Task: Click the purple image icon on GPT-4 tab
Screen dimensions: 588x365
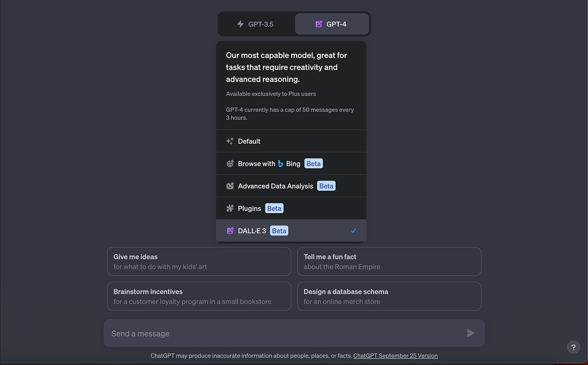Action: (x=319, y=24)
